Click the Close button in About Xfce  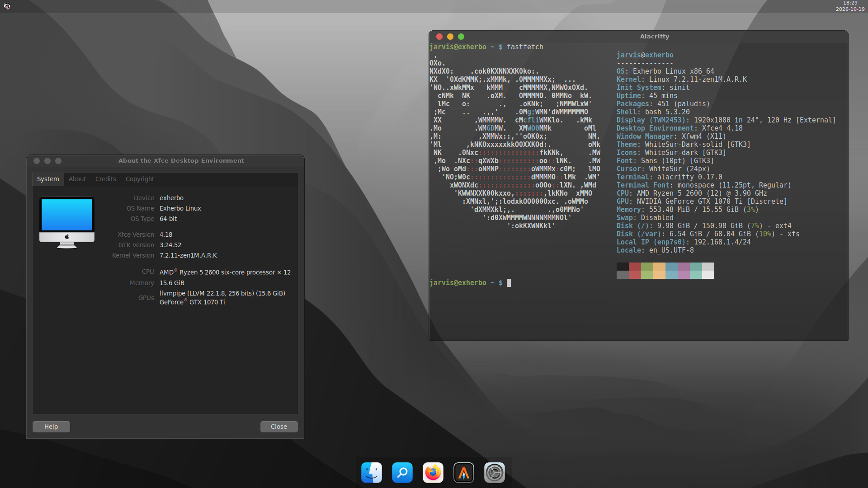pyautogui.click(x=279, y=427)
